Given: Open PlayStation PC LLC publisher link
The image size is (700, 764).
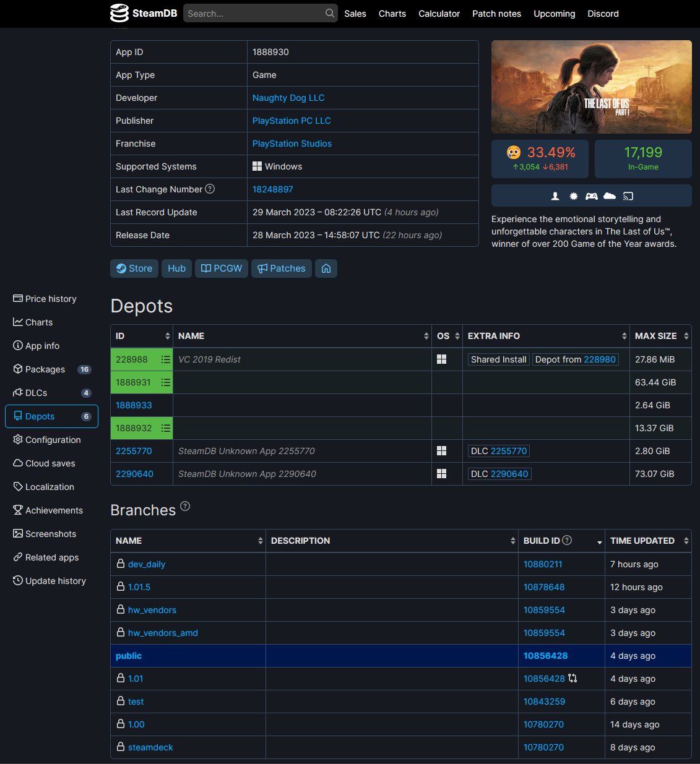Looking at the screenshot, I should click(292, 121).
